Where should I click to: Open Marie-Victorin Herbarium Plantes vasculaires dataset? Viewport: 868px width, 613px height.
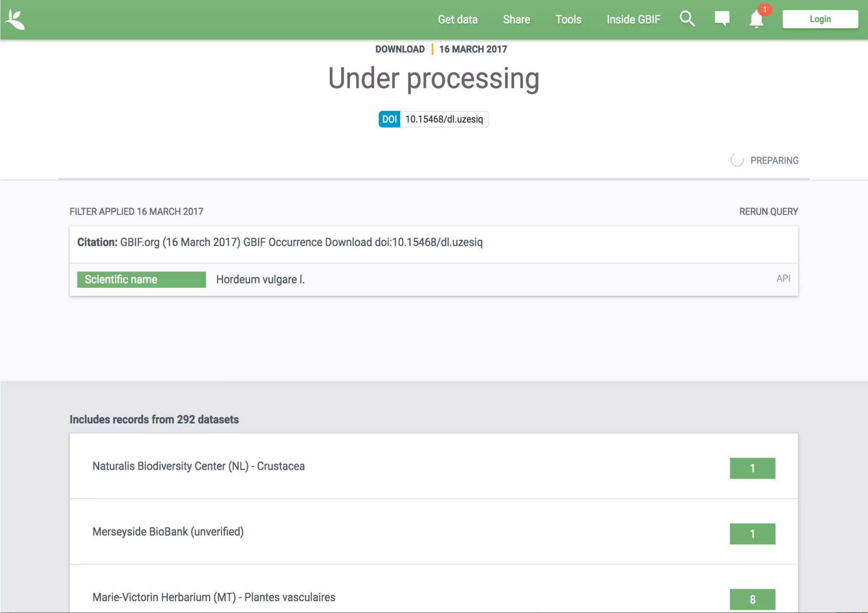[x=214, y=597]
